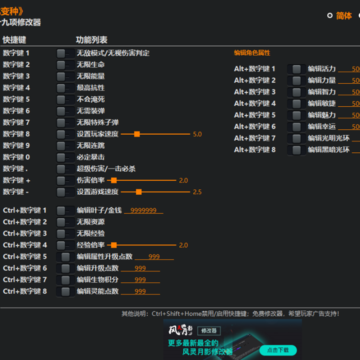Enable 编辑属性升级点数 toggle

(65, 257)
